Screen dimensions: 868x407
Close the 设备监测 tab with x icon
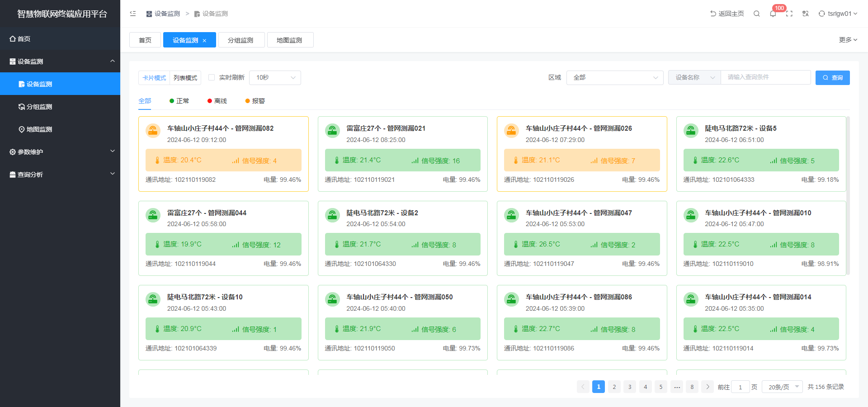[x=204, y=41]
